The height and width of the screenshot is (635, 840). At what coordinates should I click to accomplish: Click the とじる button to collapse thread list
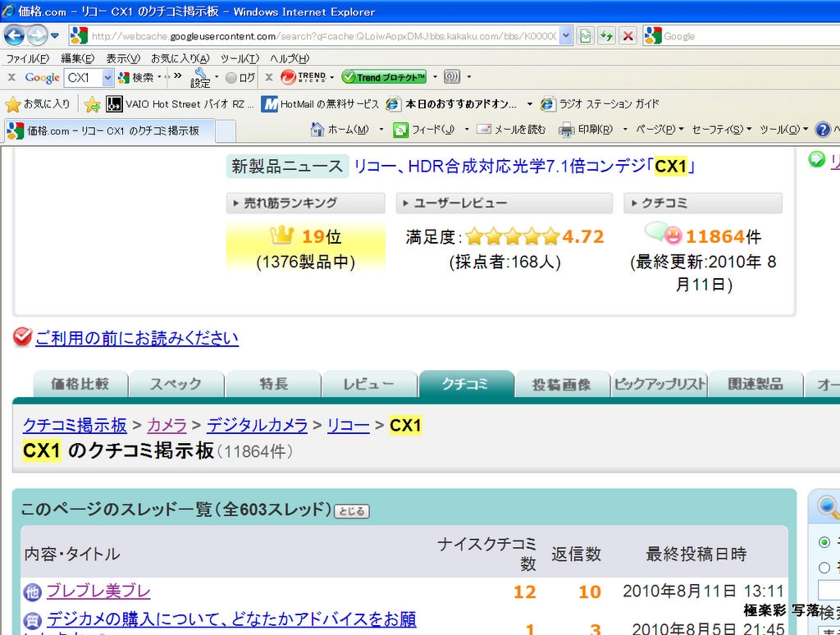tap(352, 511)
